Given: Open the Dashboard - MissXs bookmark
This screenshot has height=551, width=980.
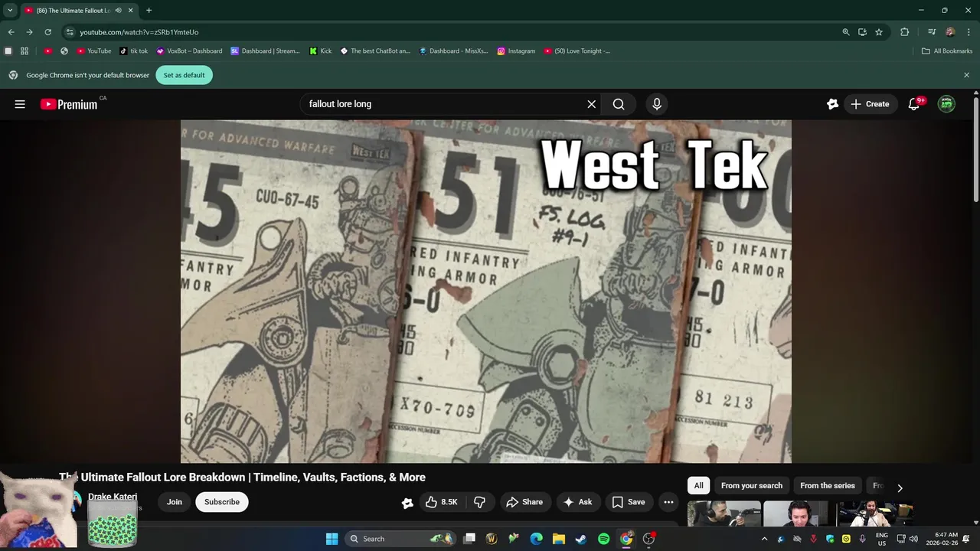Looking at the screenshot, I should [x=453, y=51].
